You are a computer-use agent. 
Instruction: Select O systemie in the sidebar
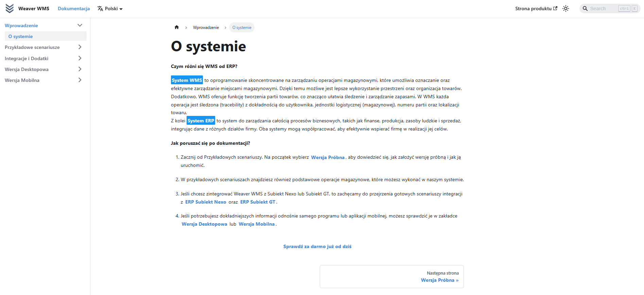coord(21,36)
